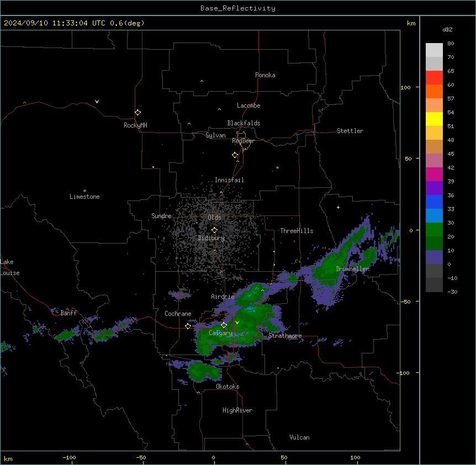Click the Base_Reflectivity title

[x=238, y=8]
